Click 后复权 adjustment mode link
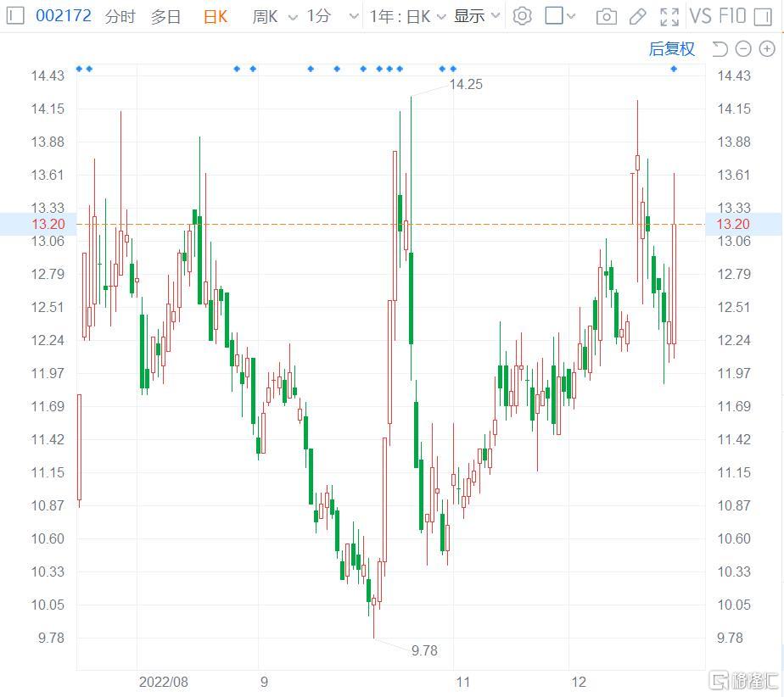Viewport: 784px width, 697px height. 671,49
